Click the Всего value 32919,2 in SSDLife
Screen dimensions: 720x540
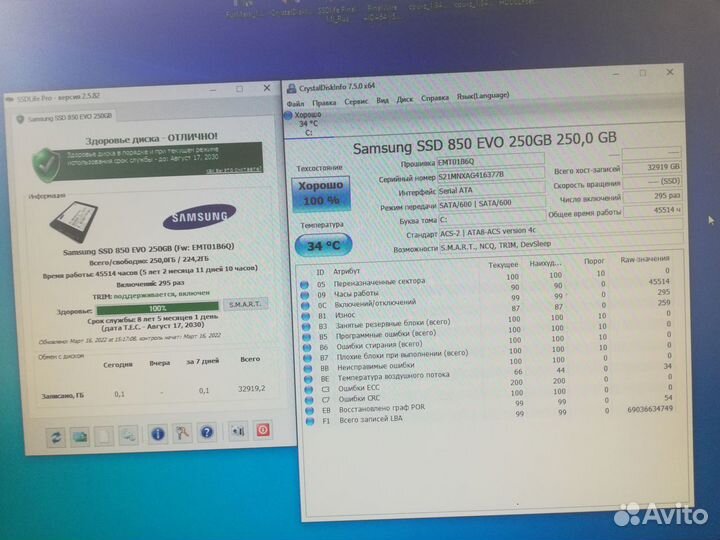tap(252, 388)
